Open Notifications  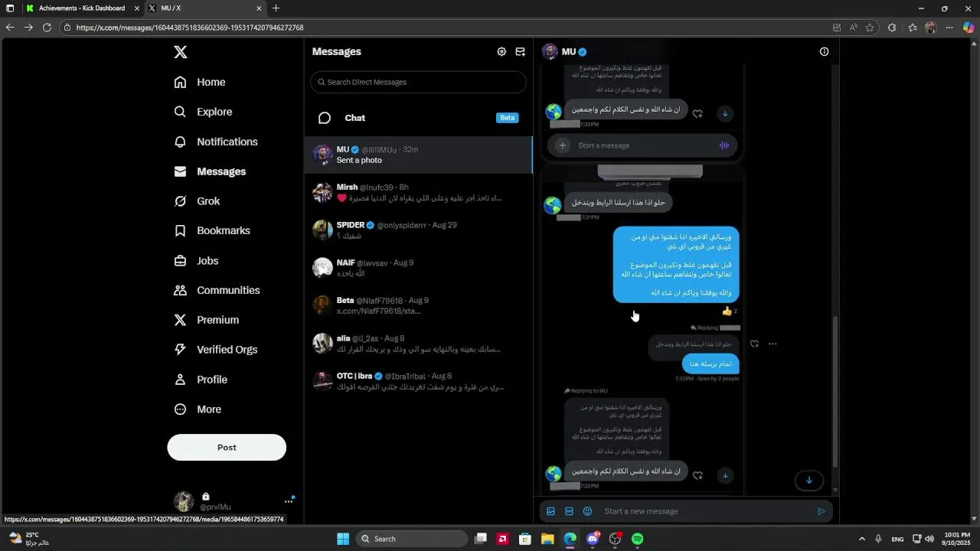click(216, 142)
